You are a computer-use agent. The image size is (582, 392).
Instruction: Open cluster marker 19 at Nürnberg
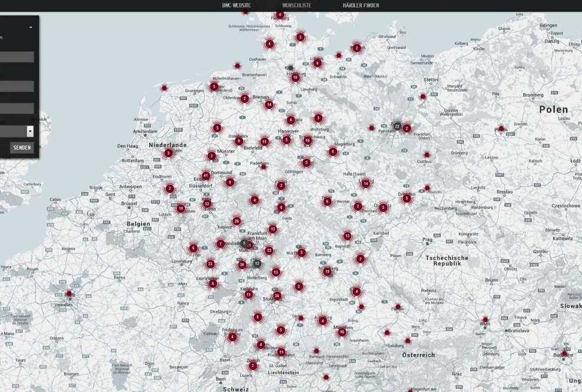pos(328,271)
